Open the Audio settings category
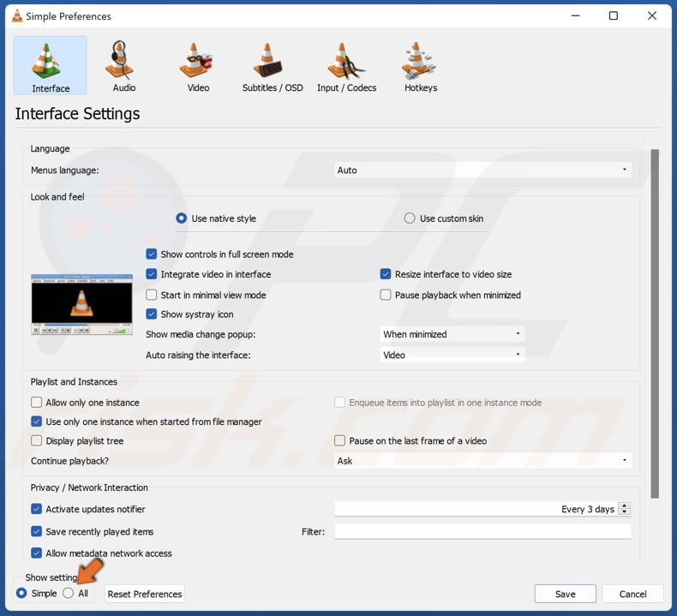The image size is (677, 616). click(x=124, y=66)
